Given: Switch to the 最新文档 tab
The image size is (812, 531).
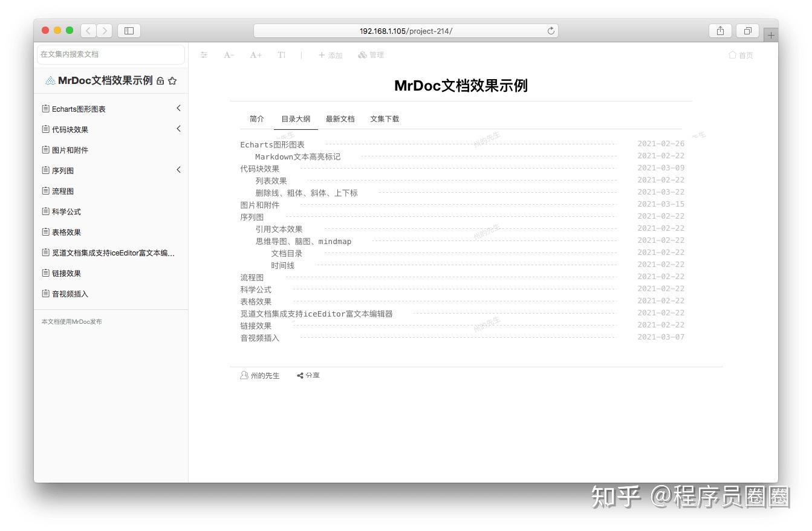Looking at the screenshot, I should [340, 119].
